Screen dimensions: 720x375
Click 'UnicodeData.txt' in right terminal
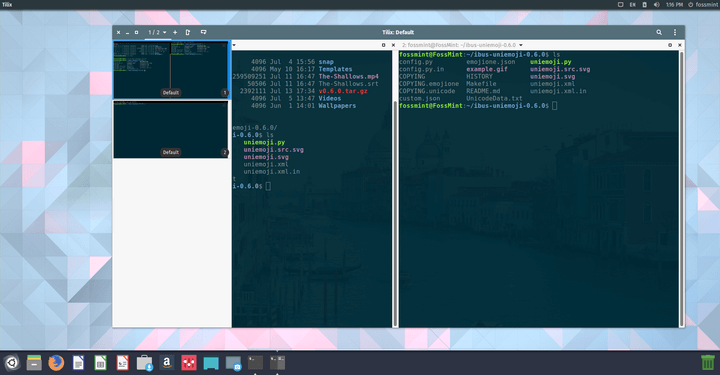(x=494, y=98)
